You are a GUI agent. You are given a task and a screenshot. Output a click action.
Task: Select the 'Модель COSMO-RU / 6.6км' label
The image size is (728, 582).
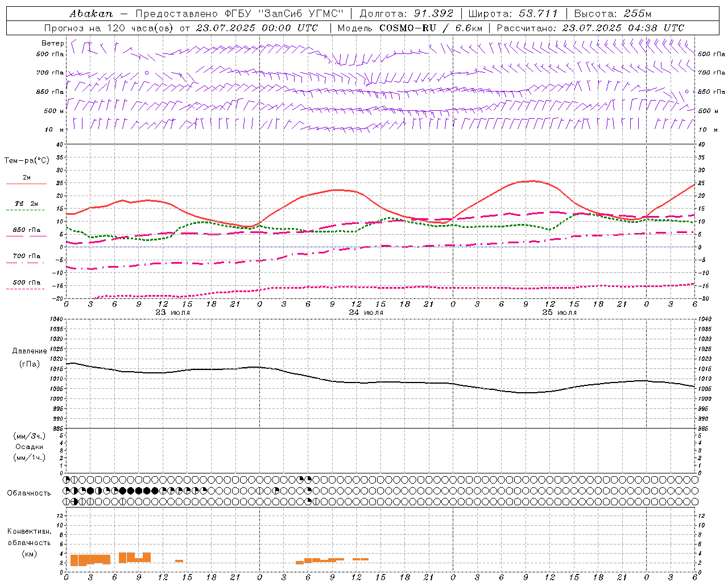tap(409, 28)
